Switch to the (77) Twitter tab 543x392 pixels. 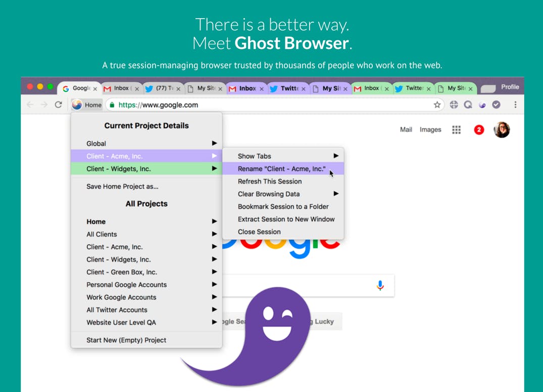(163, 88)
